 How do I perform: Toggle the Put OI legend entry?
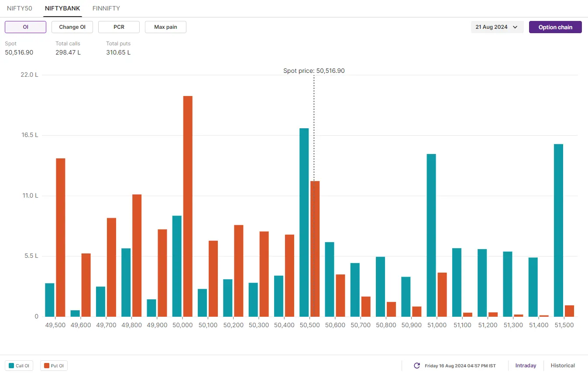(54, 366)
